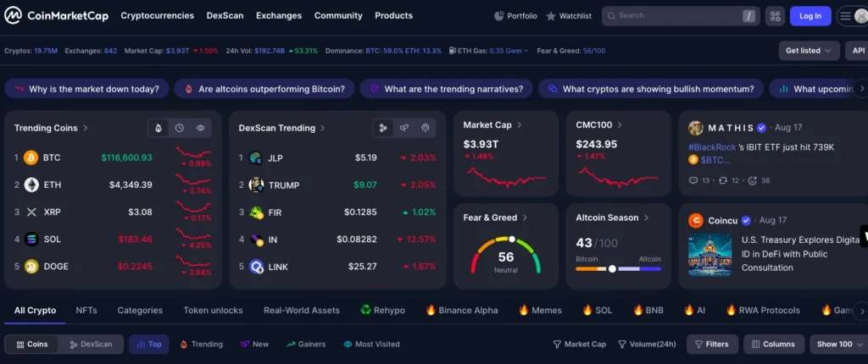Image resolution: width=868 pixels, height=364 pixels.
Task: Select third DexScan Trending filter icon
Action: 426,128
